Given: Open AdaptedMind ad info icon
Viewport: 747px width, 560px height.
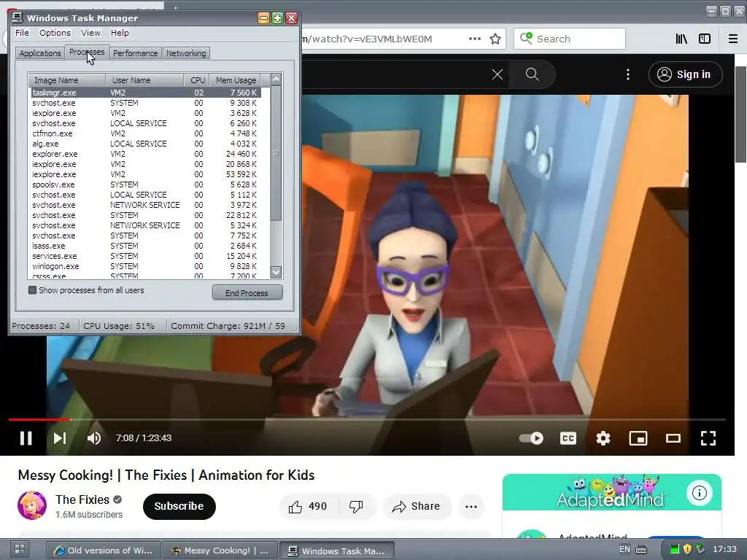Looking at the screenshot, I should click(x=700, y=493).
